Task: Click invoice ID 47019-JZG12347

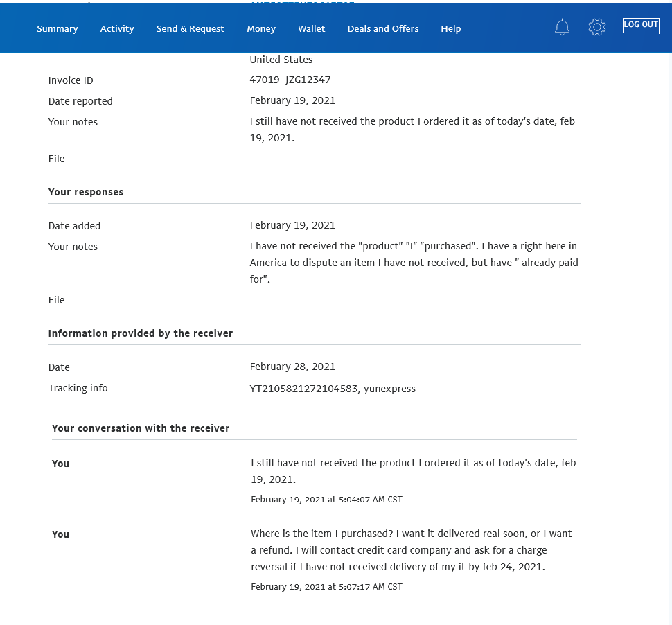Action: (290, 80)
